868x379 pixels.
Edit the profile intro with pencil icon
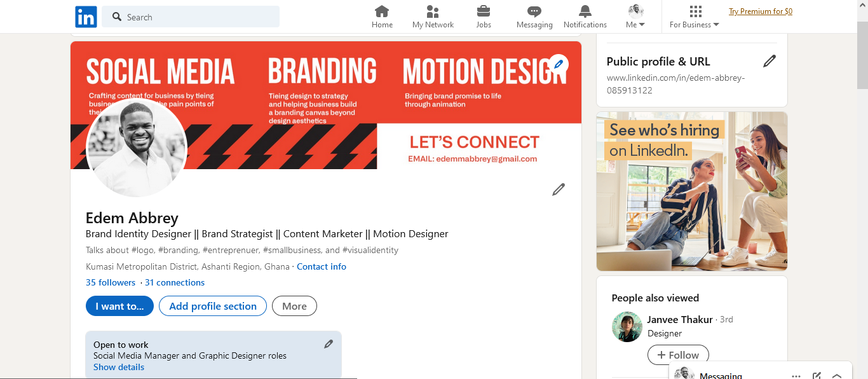click(559, 189)
